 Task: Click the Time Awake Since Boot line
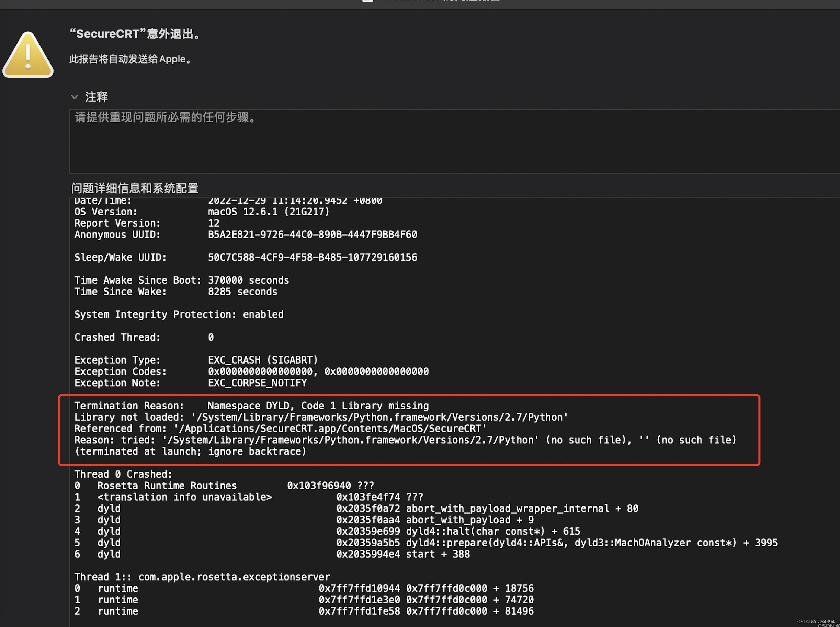point(181,280)
